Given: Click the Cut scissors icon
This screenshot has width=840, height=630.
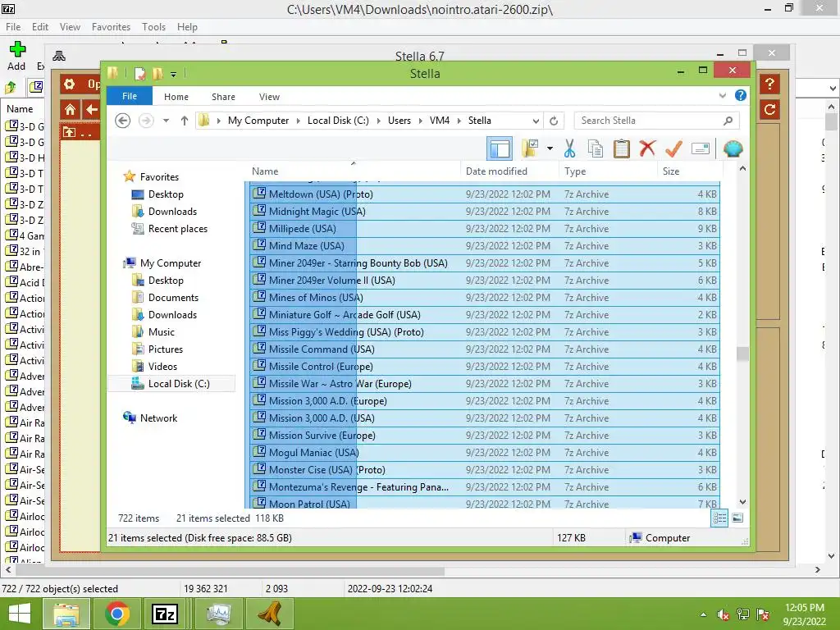Looking at the screenshot, I should (569, 148).
